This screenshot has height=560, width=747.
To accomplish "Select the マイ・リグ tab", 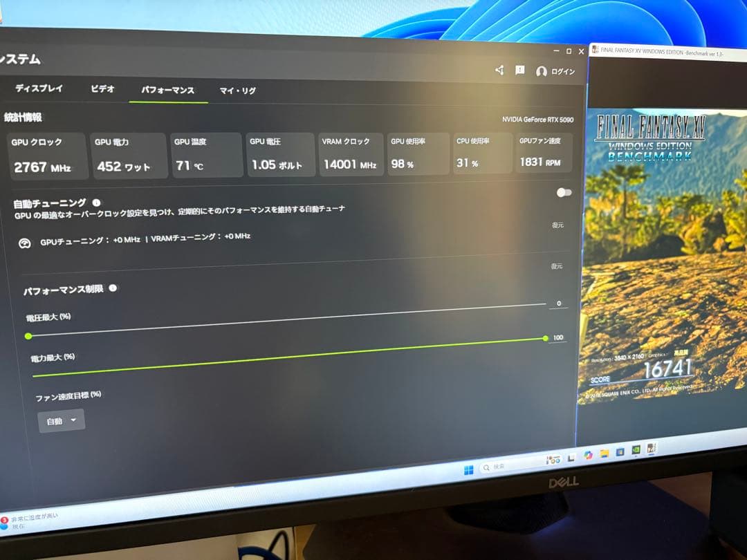I will click(239, 91).
